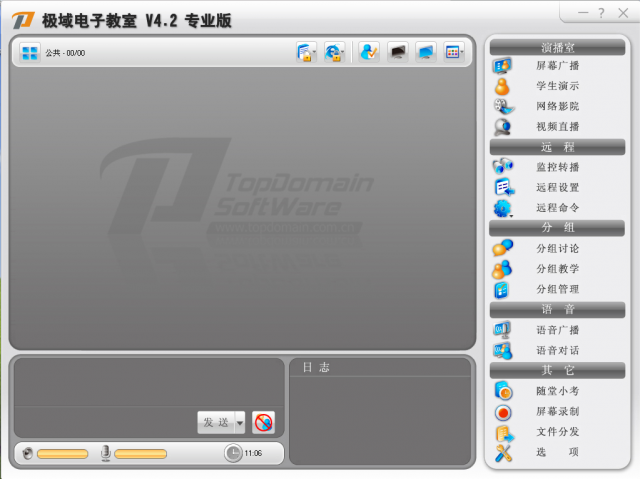Click the clock timer icon

click(x=233, y=453)
